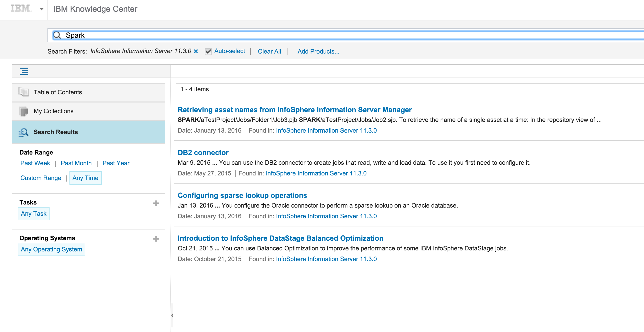Screen dimensions: 644x332
Task: Open the dropdown arrow beside IBM logo
Action: click(x=41, y=9)
